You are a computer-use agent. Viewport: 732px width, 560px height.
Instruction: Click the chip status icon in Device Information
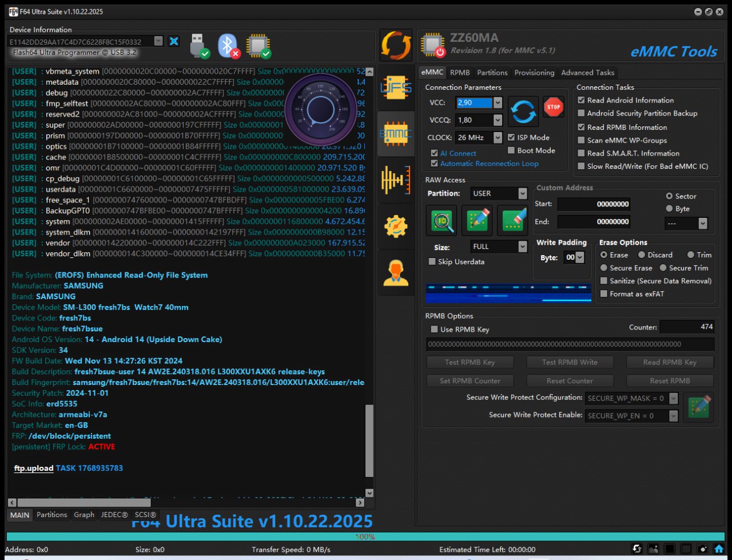(258, 46)
